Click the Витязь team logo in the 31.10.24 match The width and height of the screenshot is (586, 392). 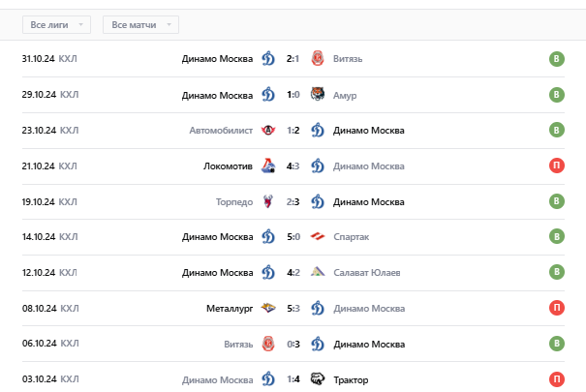click(317, 59)
